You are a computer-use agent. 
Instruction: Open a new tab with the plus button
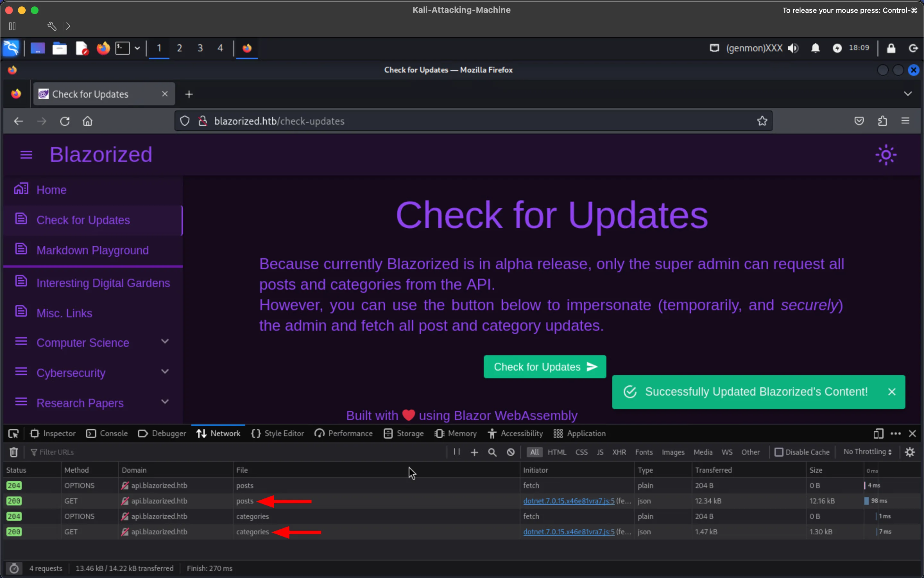tap(189, 94)
